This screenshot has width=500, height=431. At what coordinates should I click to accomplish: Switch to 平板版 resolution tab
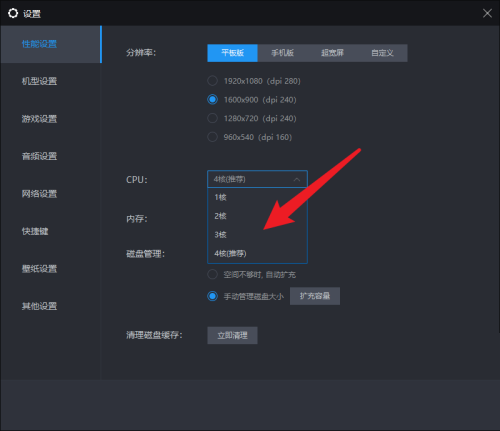232,53
